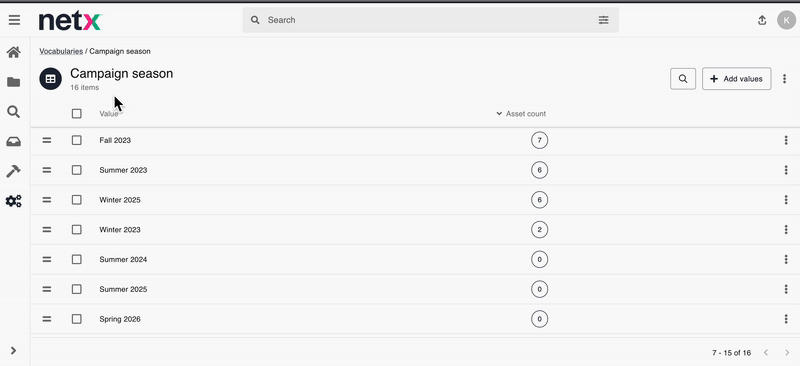Select the Spring 2026 value text
The height and width of the screenshot is (366, 800).
click(120, 319)
